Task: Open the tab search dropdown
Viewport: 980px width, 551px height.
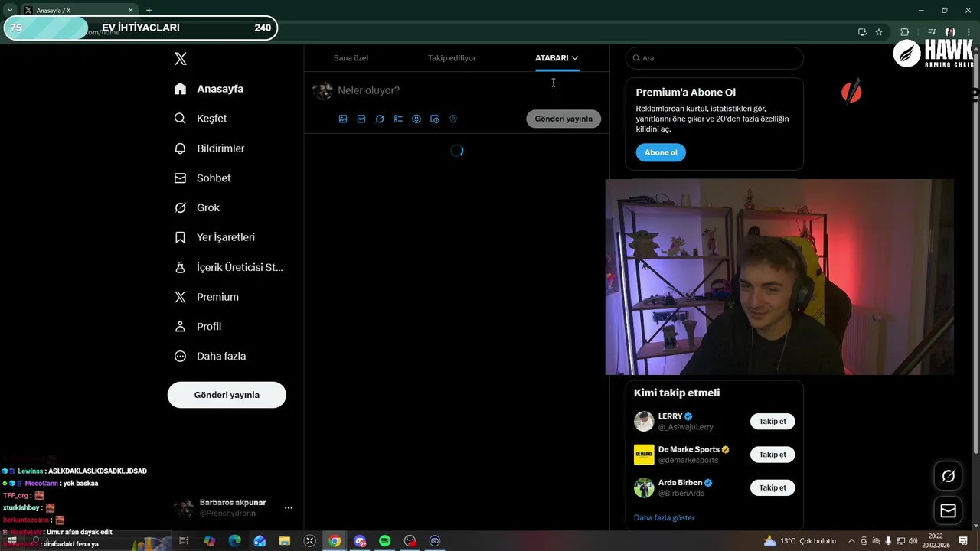Action: (10, 10)
